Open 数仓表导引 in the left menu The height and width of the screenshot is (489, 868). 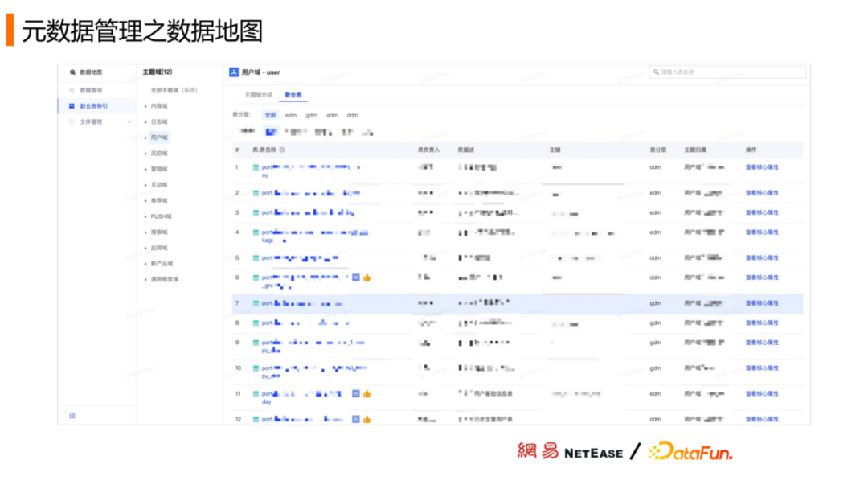pyautogui.click(x=97, y=106)
